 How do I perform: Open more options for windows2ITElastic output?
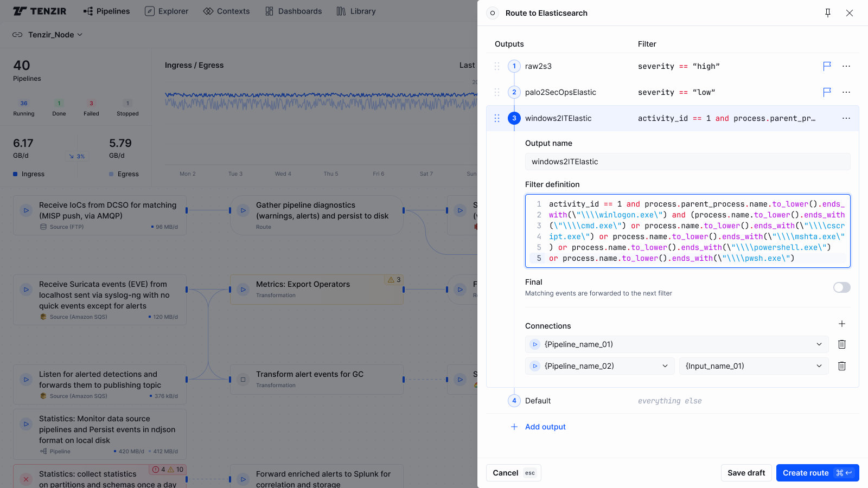click(x=846, y=118)
